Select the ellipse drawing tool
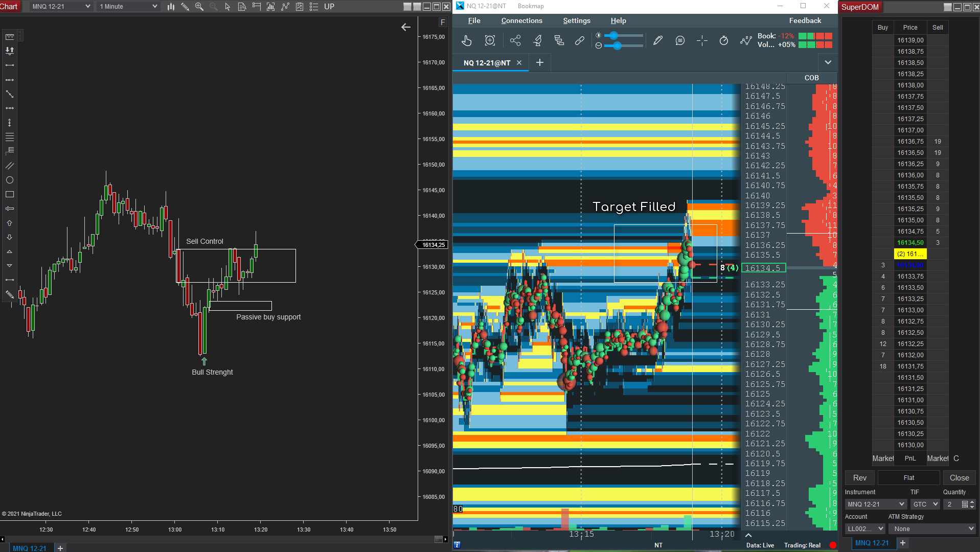This screenshot has height=552, width=980. point(10,180)
